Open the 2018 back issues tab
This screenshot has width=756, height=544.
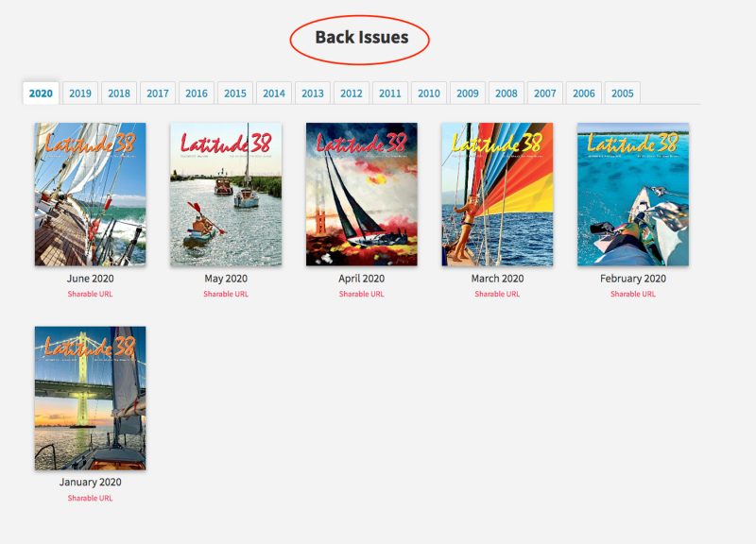(x=119, y=93)
